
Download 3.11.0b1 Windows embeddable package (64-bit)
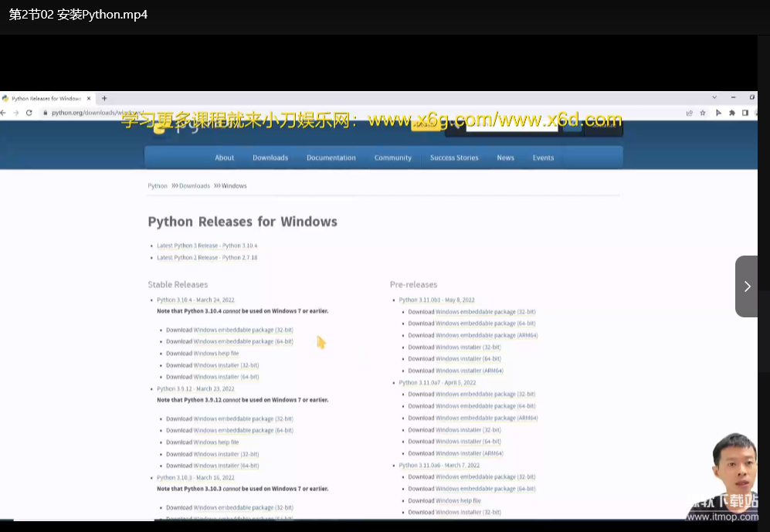485,324
